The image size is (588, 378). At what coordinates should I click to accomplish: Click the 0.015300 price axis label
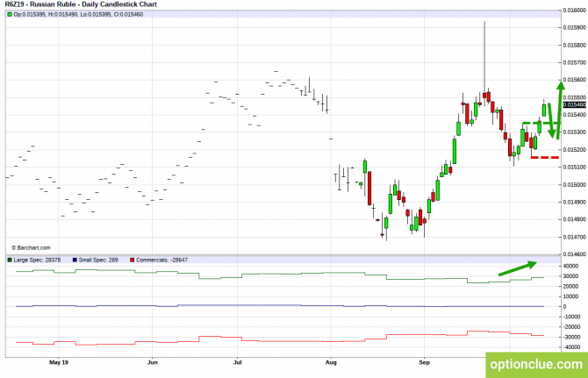pyautogui.click(x=574, y=132)
